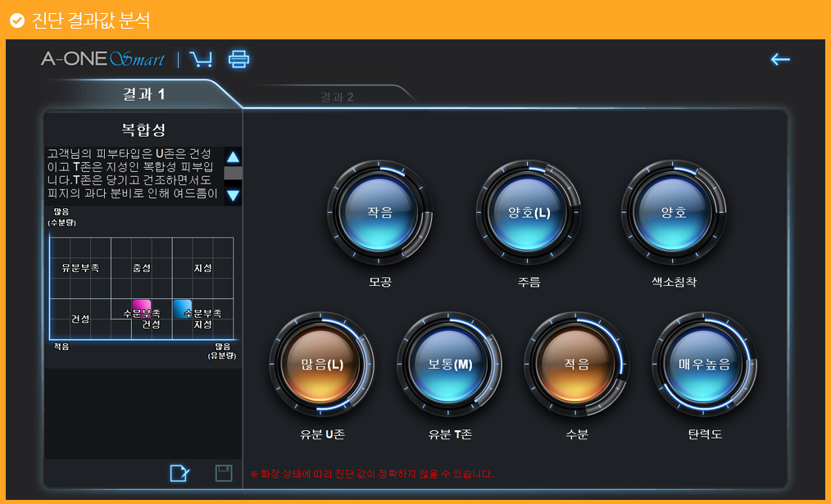Viewport: 831px width, 504px height.
Task: Click the printer icon in header
Action: 238,59
